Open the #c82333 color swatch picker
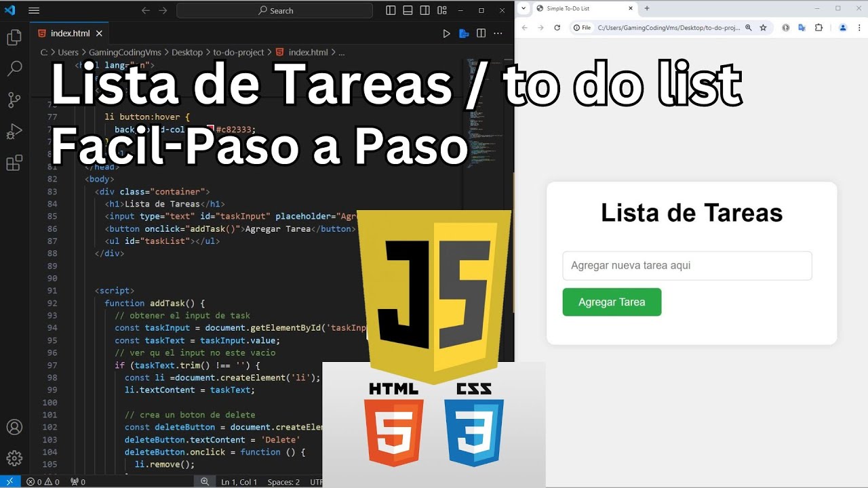 tap(211, 129)
